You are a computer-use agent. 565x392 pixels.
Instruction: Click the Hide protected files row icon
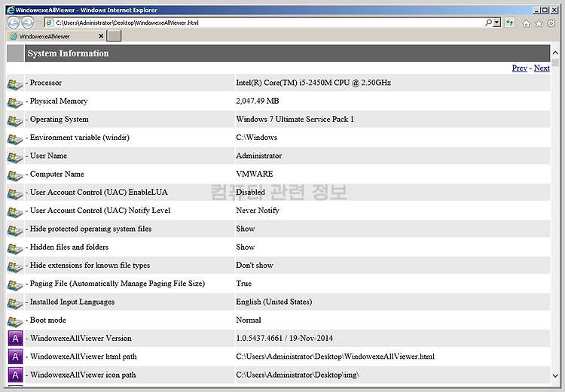pyautogui.click(x=15, y=231)
